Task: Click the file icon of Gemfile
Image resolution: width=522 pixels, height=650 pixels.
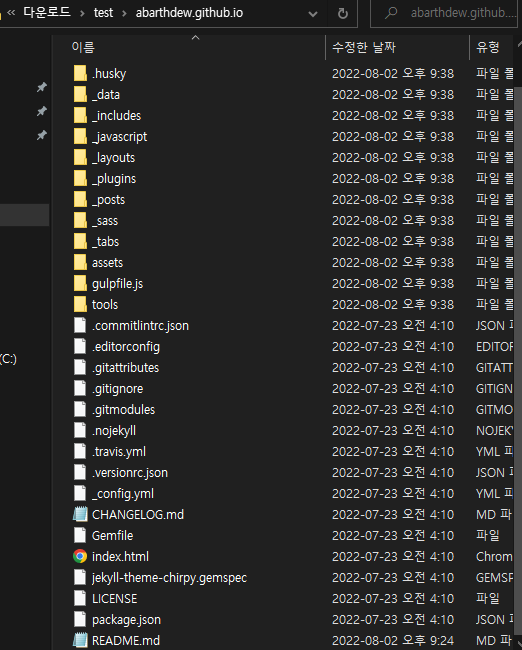Action: pos(80,536)
